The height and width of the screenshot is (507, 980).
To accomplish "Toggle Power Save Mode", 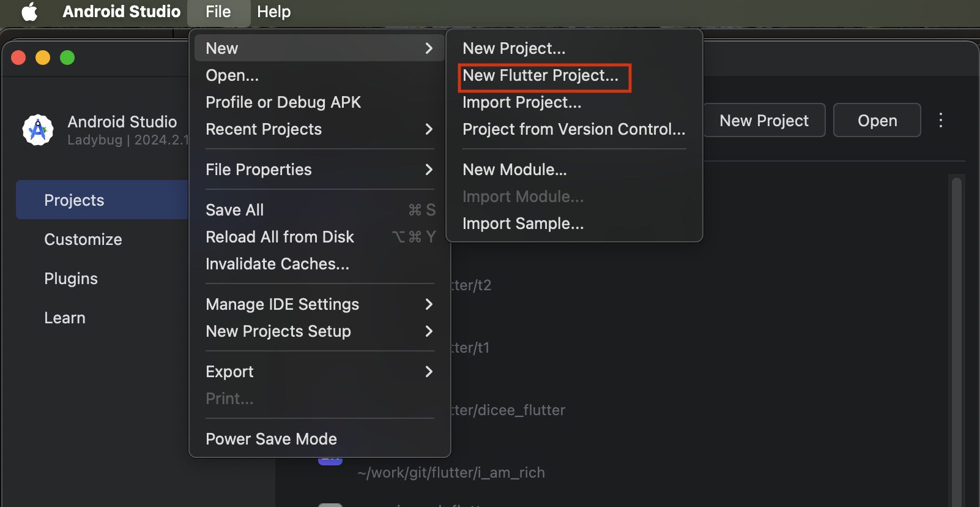I will click(271, 439).
